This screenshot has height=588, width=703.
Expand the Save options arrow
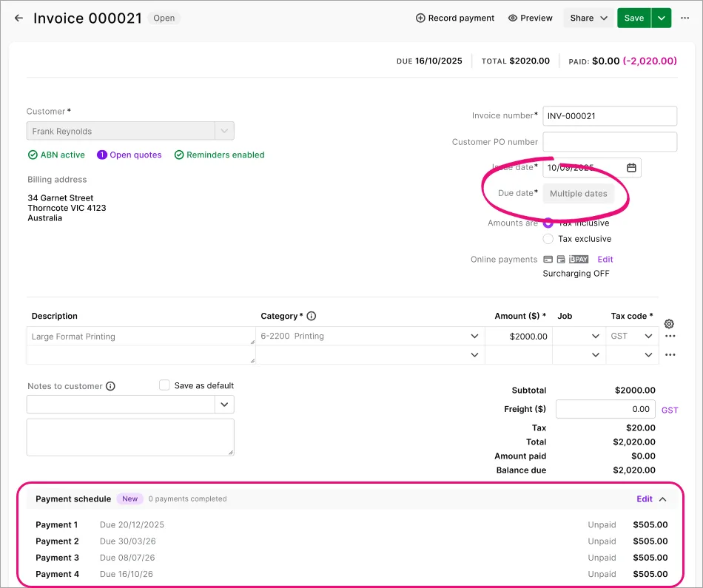tap(662, 18)
